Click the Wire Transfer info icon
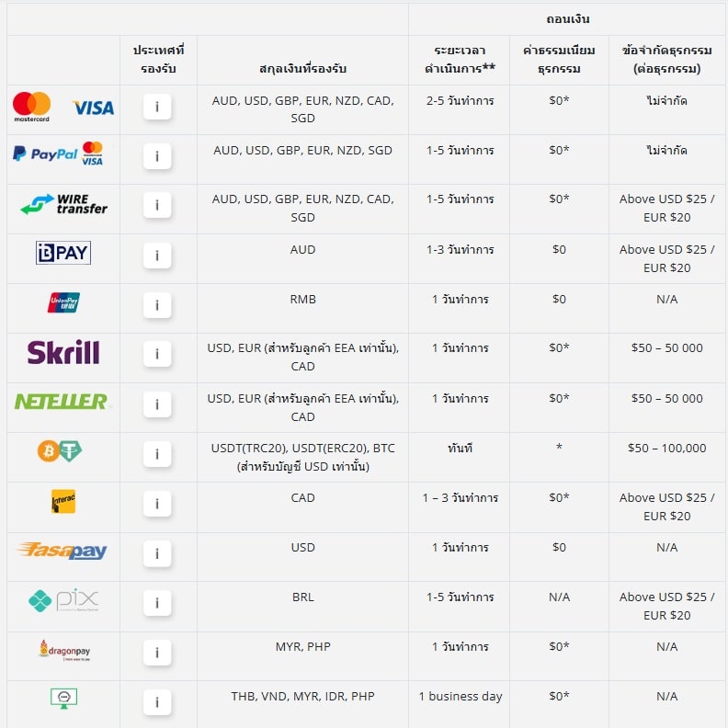 [157, 205]
